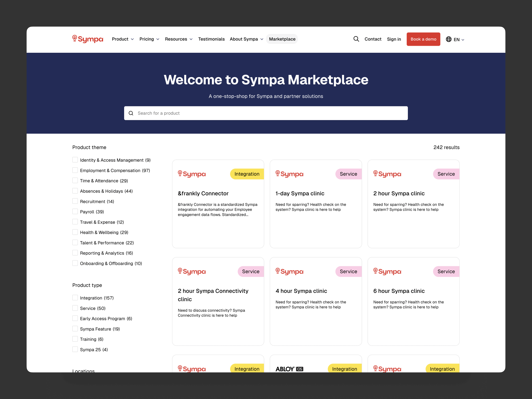Open the 2 hour Sympa clinic title

[x=399, y=193]
